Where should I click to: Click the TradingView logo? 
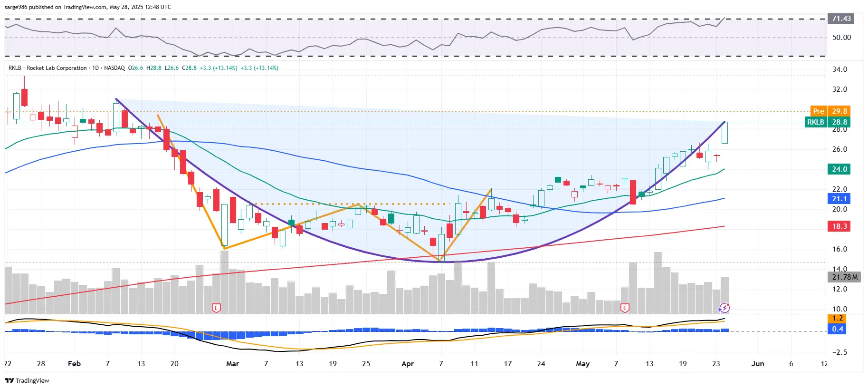pos(27,380)
